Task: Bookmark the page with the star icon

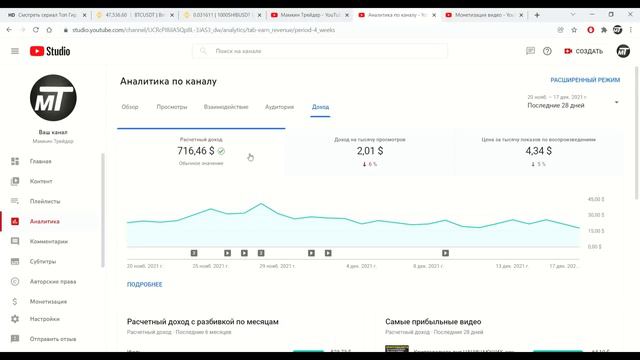Action: (x=574, y=30)
